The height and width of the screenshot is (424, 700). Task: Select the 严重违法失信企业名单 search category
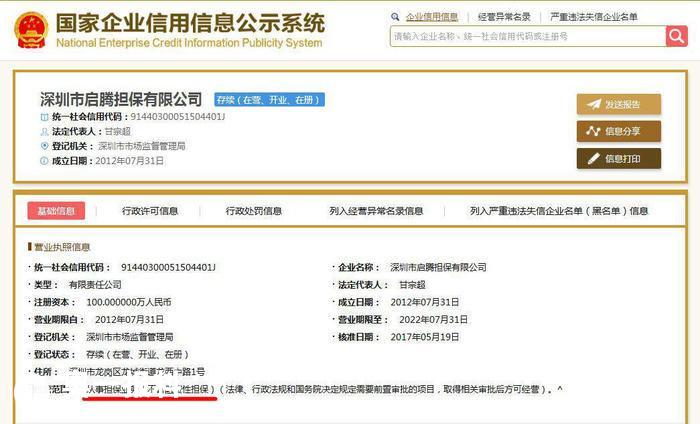pos(595,17)
